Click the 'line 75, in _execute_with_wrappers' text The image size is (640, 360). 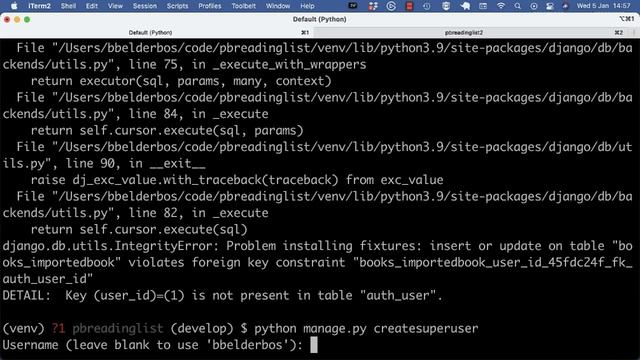coord(247,64)
